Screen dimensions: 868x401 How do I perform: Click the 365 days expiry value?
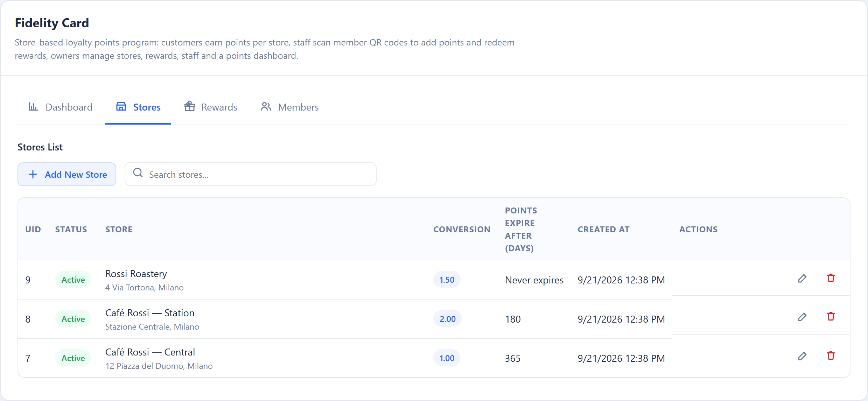[513, 358]
